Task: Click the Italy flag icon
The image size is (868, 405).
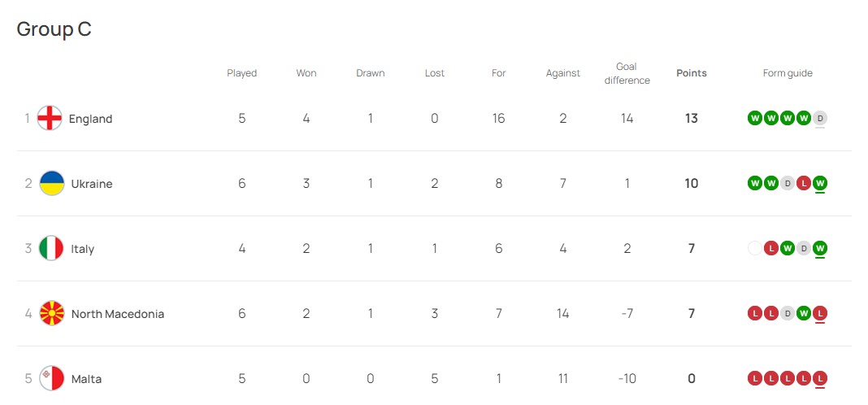Action: coord(51,248)
